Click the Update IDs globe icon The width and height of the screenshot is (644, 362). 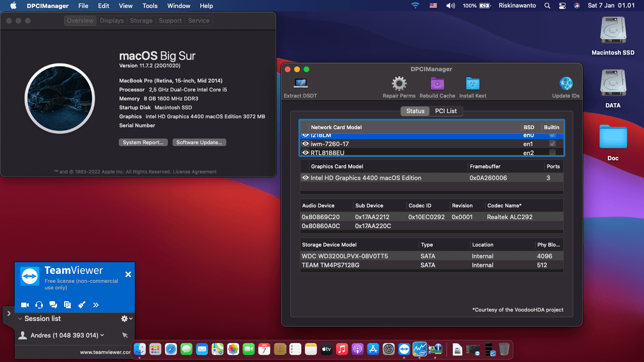[x=566, y=84]
